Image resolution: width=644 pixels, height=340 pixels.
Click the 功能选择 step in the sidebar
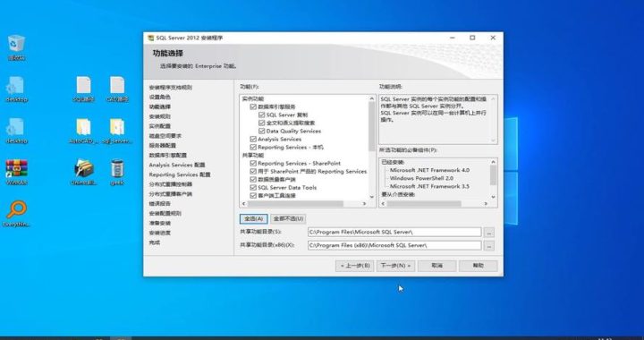click(x=160, y=106)
